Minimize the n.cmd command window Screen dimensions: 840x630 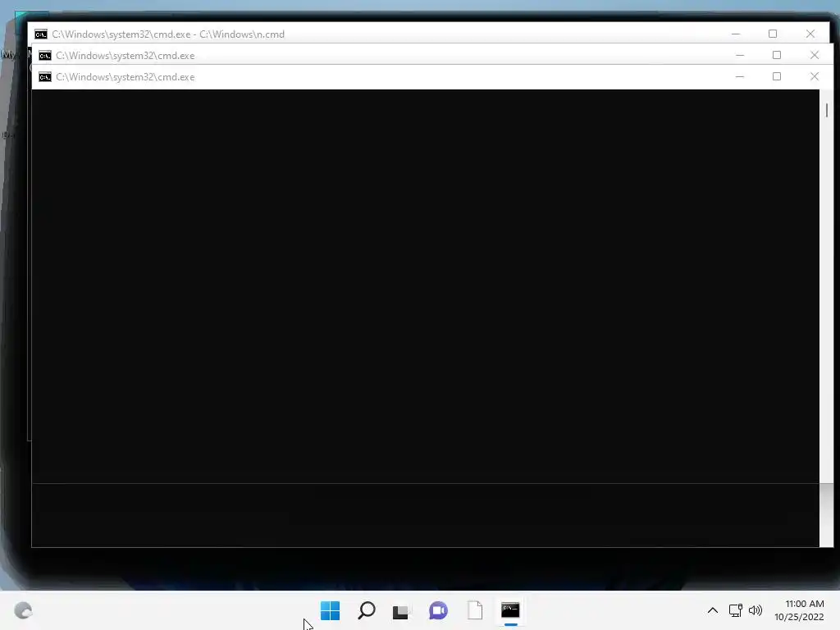736,34
